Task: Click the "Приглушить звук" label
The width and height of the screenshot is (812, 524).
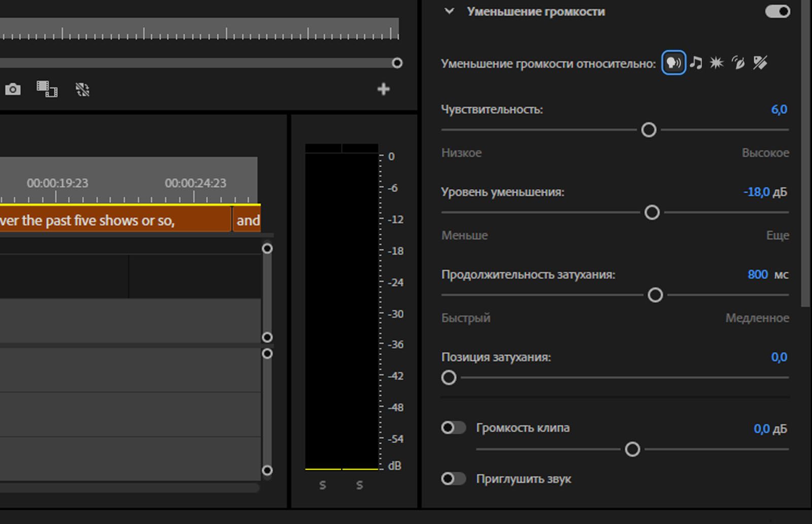Action: [x=523, y=479]
